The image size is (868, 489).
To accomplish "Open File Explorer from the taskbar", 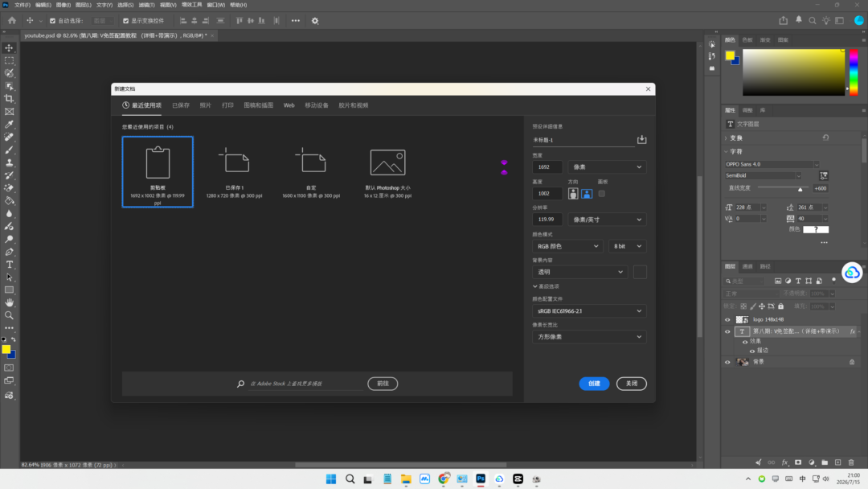I will (x=406, y=479).
